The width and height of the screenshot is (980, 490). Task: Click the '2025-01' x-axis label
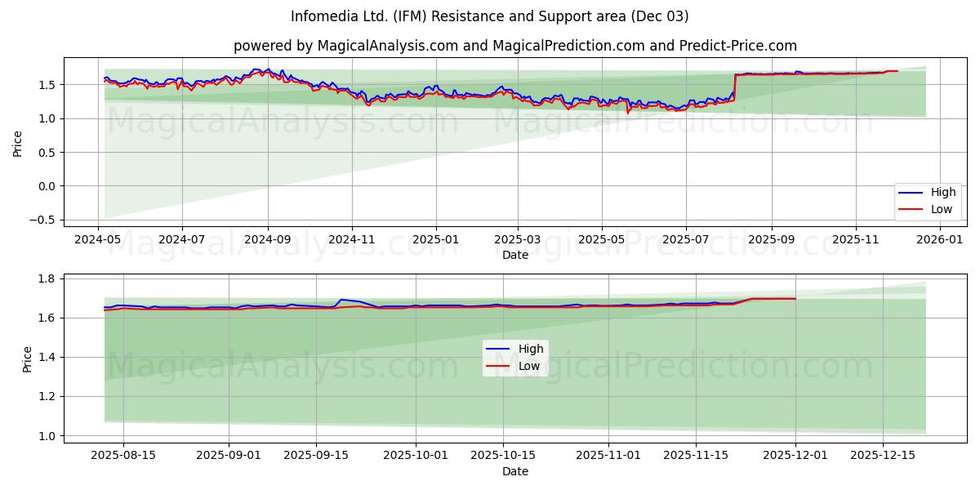pyautogui.click(x=436, y=239)
